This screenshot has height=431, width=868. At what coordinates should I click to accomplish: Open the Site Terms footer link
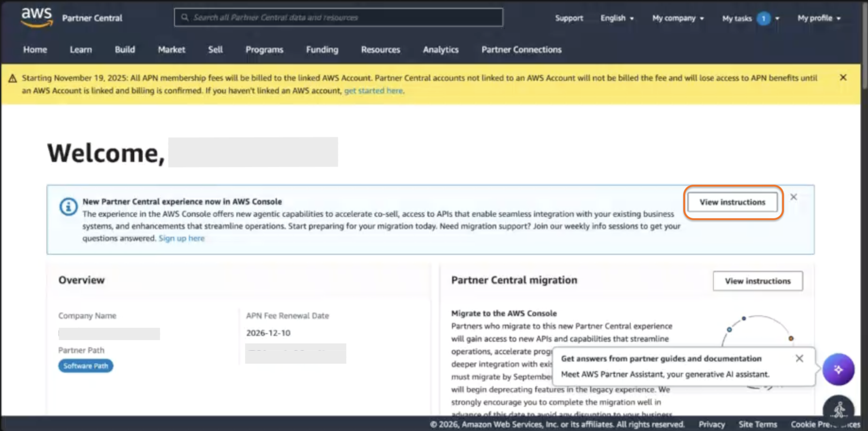pos(758,424)
